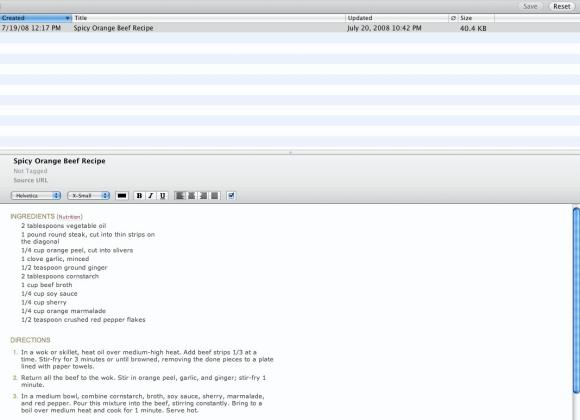The height and width of the screenshot is (420, 580).
Task: Click the Save button
Action: pos(530,6)
